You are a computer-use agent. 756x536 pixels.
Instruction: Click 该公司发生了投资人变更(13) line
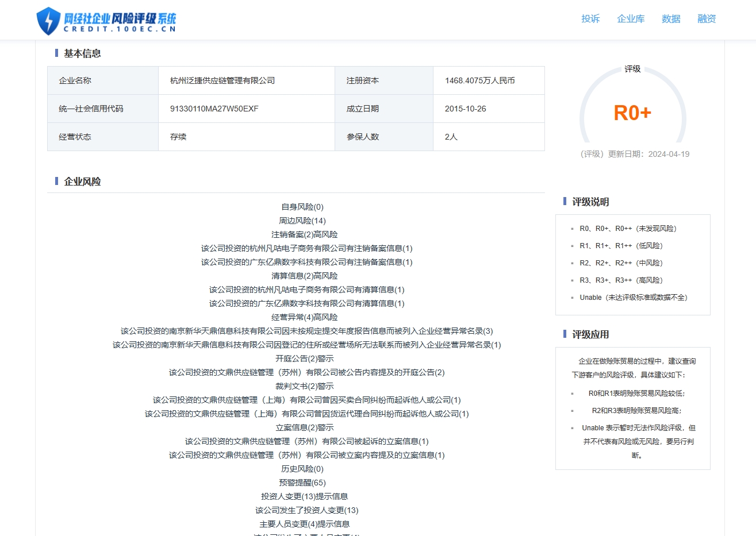click(307, 510)
